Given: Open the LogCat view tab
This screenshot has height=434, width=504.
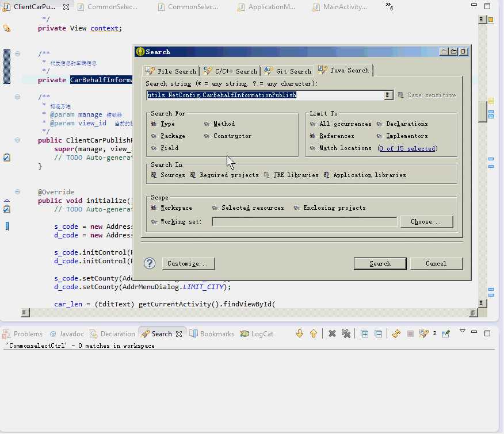Looking at the screenshot, I should [257, 334].
